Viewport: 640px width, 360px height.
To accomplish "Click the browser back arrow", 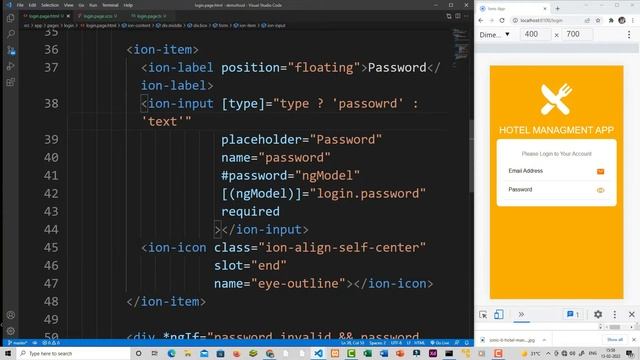I will [481, 20].
